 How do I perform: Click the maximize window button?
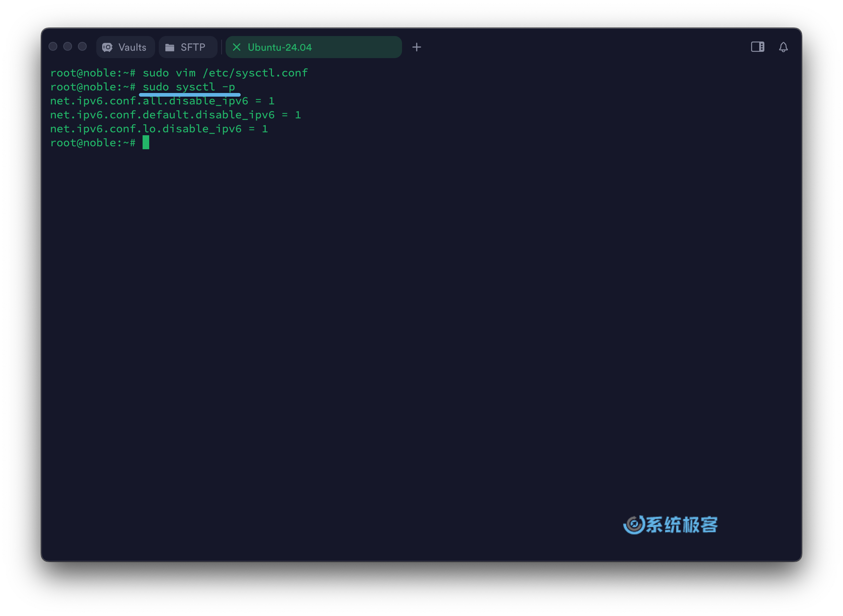pos(82,46)
